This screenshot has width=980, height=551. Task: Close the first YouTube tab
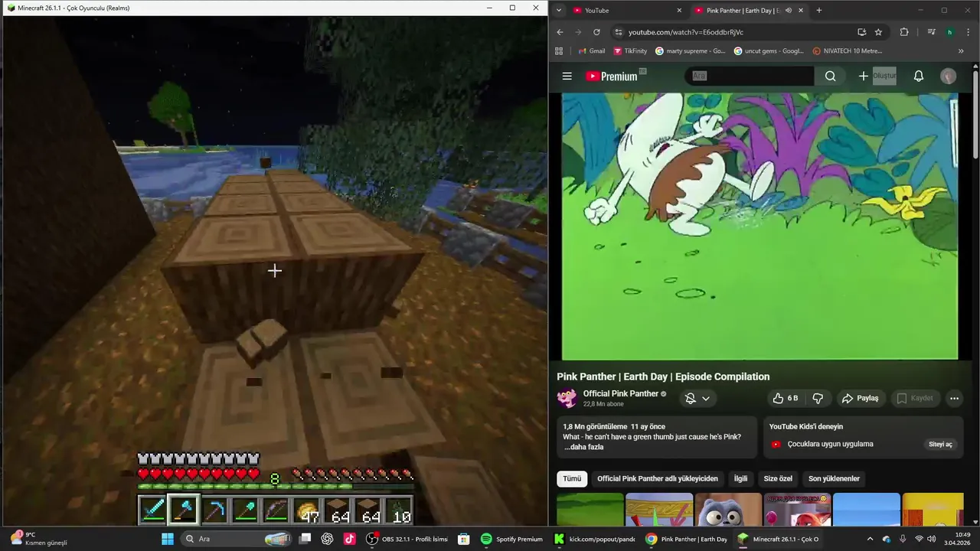tap(679, 10)
